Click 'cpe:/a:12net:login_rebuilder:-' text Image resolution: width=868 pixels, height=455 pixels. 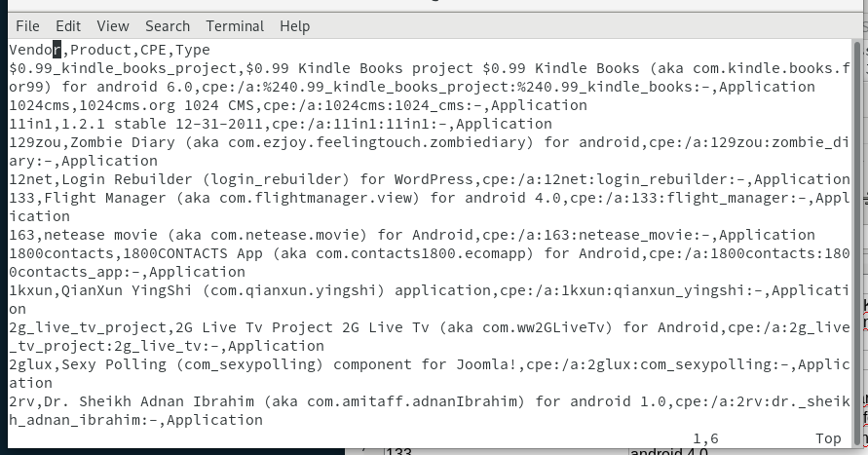click(x=614, y=179)
